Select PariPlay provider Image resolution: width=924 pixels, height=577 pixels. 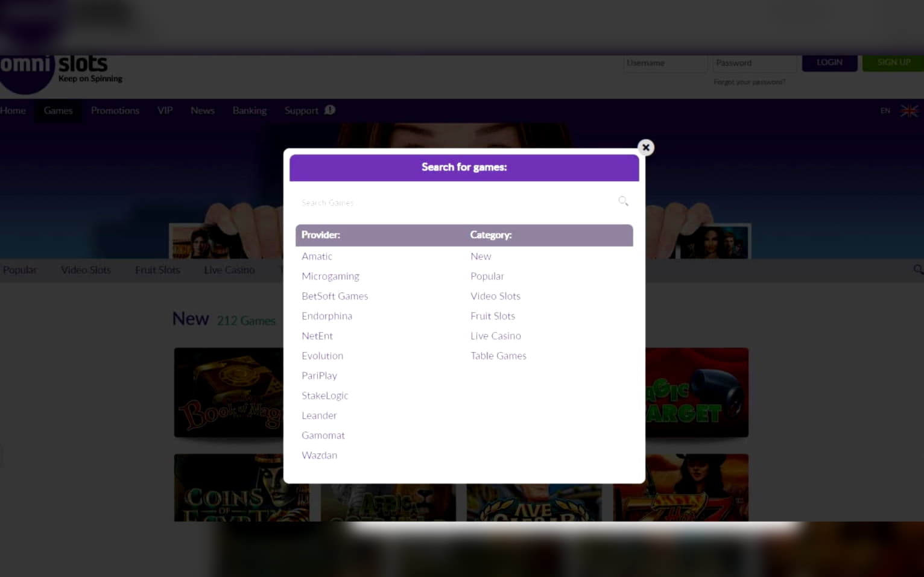319,376
